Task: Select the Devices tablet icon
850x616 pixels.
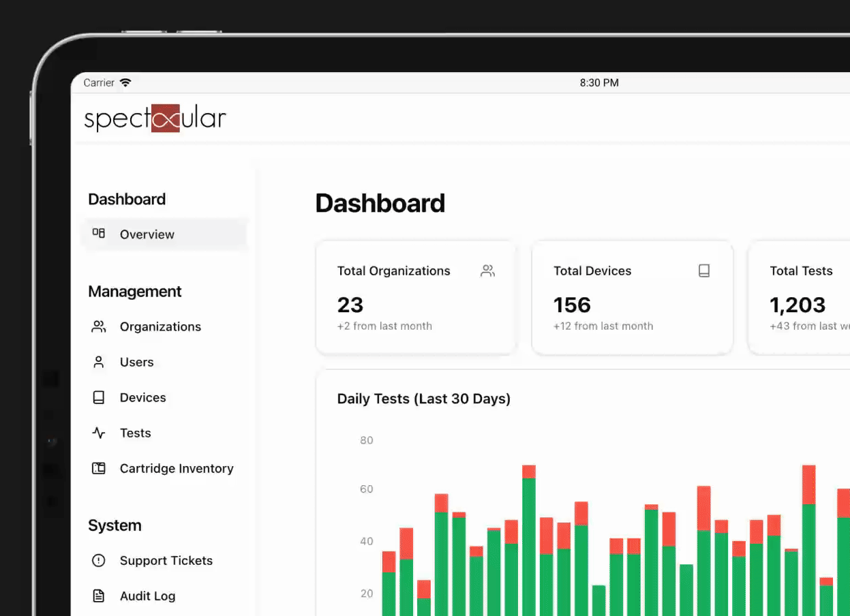Action: (x=100, y=397)
